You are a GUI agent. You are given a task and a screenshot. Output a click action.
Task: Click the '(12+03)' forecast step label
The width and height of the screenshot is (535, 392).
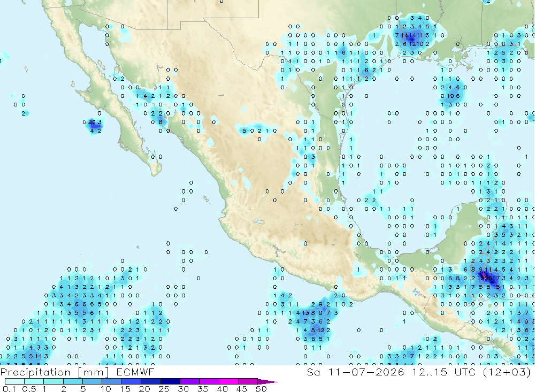(x=507, y=372)
